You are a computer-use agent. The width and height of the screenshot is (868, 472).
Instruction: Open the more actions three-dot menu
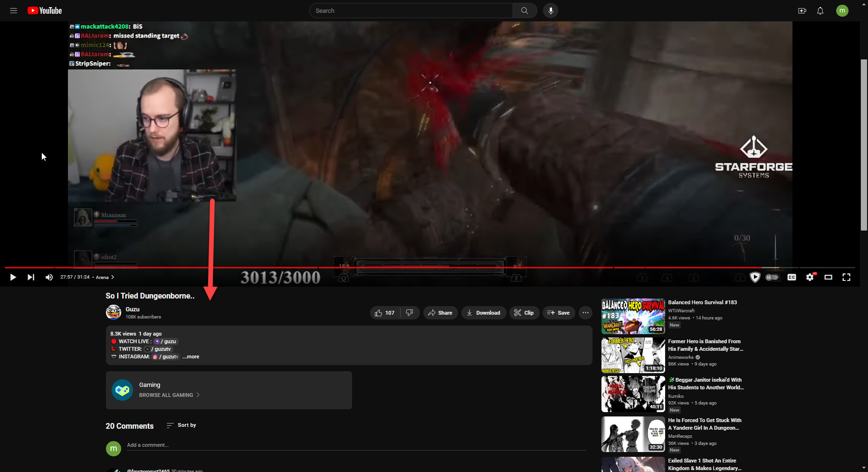pyautogui.click(x=585, y=313)
